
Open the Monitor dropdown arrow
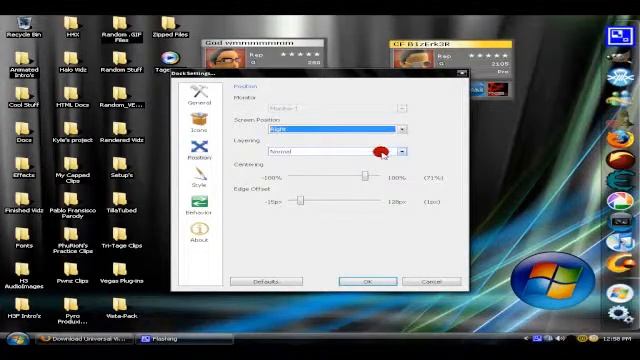point(402,108)
